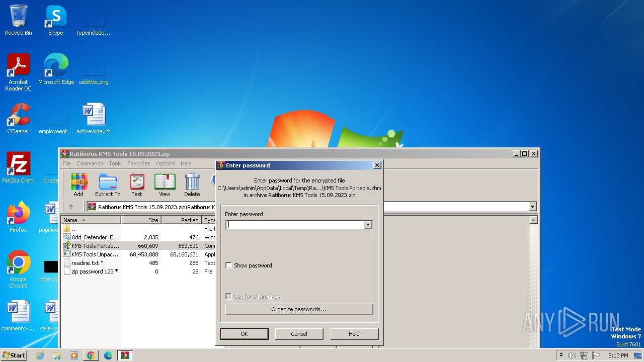Select the Skype desktop shortcut
Image resolution: width=644 pixels, height=362 pixels.
56,20
